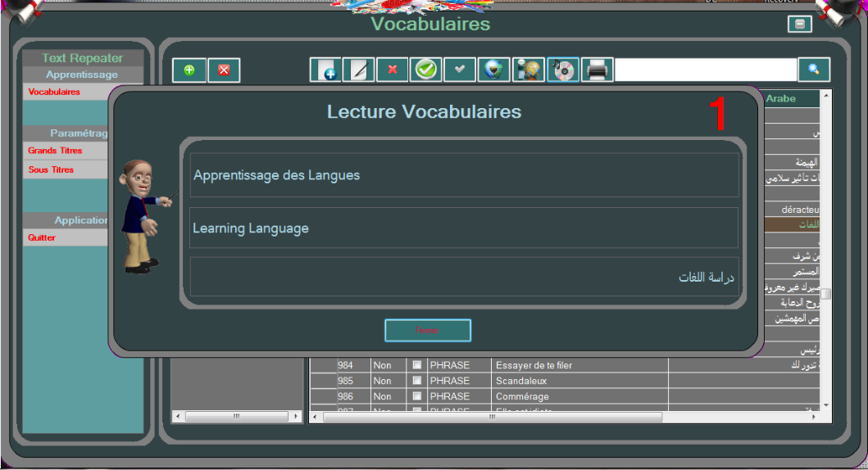
Task: Click the printer icon
Action: point(598,70)
